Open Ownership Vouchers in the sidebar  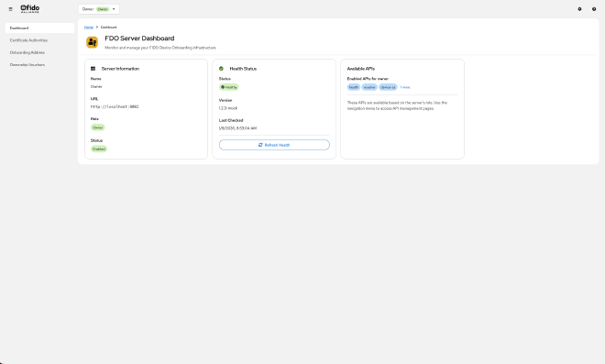pyautogui.click(x=39, y=65)
